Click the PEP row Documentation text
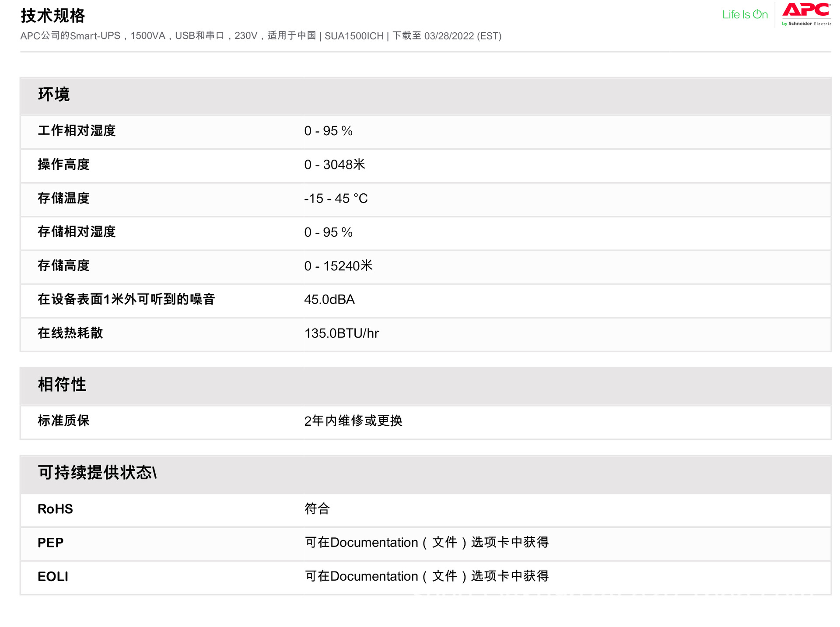 point(427,542)
